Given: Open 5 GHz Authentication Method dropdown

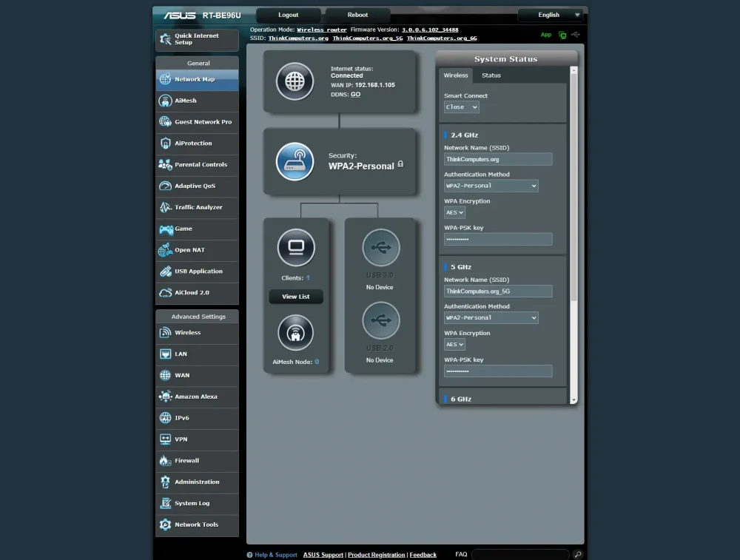Looking at the screenshot, I should click(491, 318).
